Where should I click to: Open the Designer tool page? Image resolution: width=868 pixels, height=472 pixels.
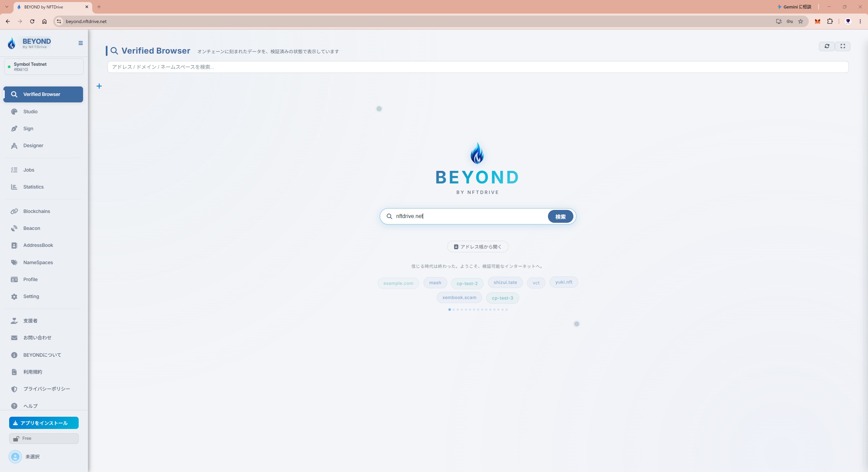pyautogui.click(x=43, y=145)
